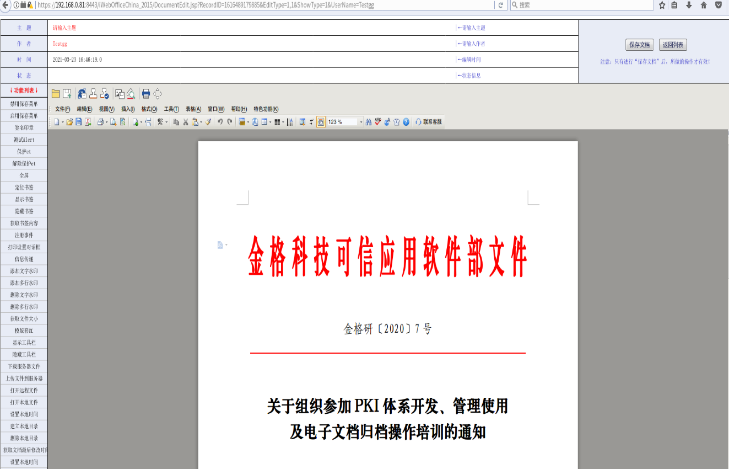Click the browser back arrow button

[5, 5]
